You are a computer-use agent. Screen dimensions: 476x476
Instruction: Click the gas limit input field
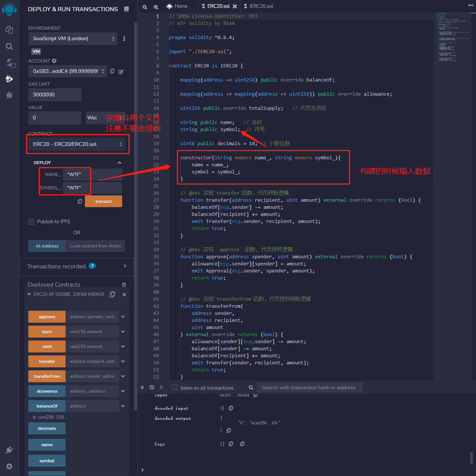tap(55, 95)
